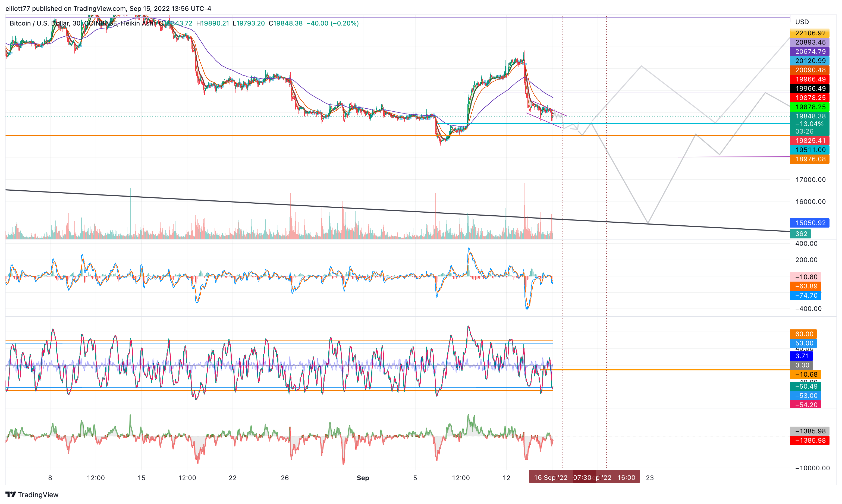Screen dimensions: 842x504
Task: Click the bright green 19878.25 price label
Action: pyautogui.click(x=810, y=107)
